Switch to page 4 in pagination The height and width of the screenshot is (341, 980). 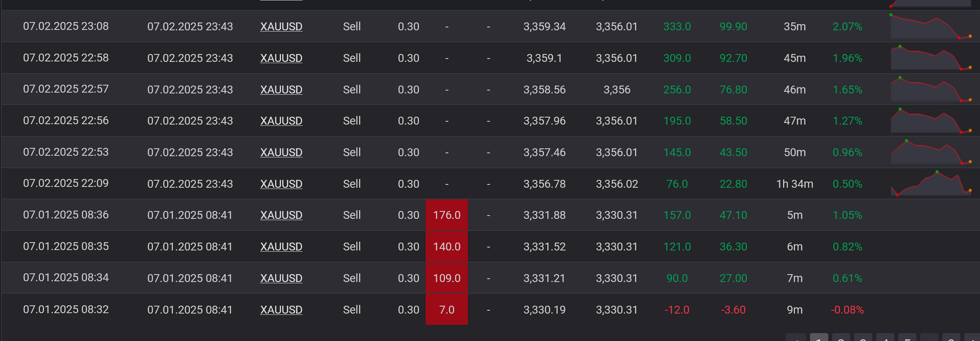tap(885, 338)
